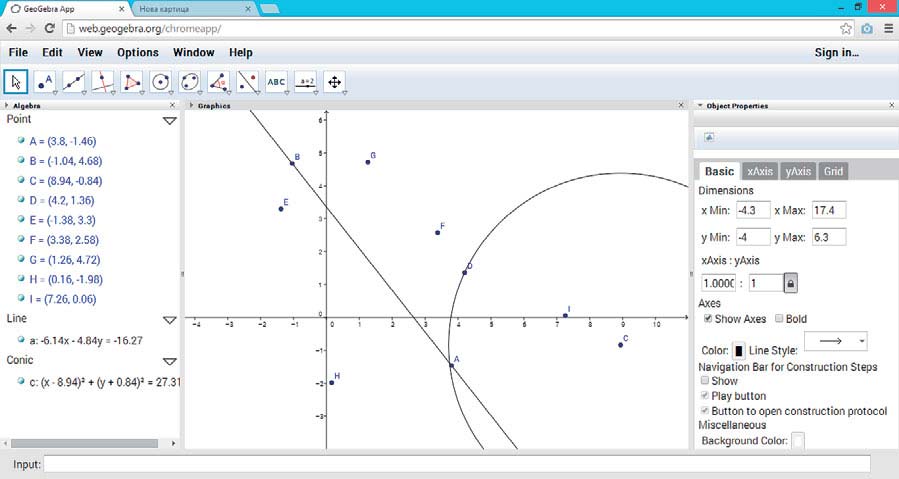Select the Perpendicular Line tool
Viewport: 899px width, 479px height.
pos(103,82)
